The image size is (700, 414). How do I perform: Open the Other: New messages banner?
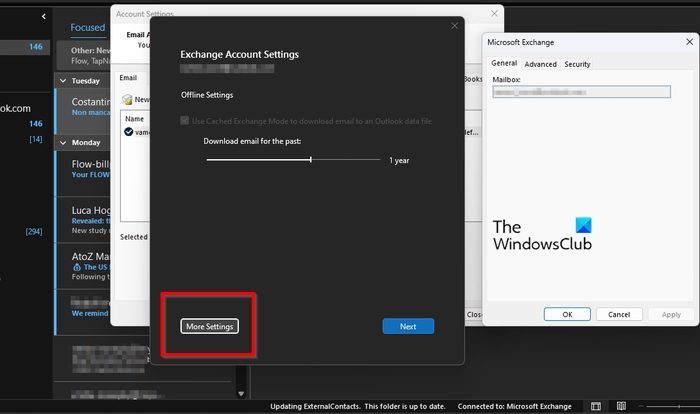tap(84, 55)
